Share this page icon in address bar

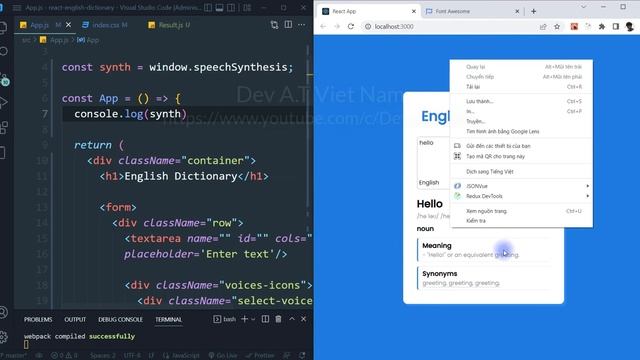pyautogui.click(x=543, y=27)
